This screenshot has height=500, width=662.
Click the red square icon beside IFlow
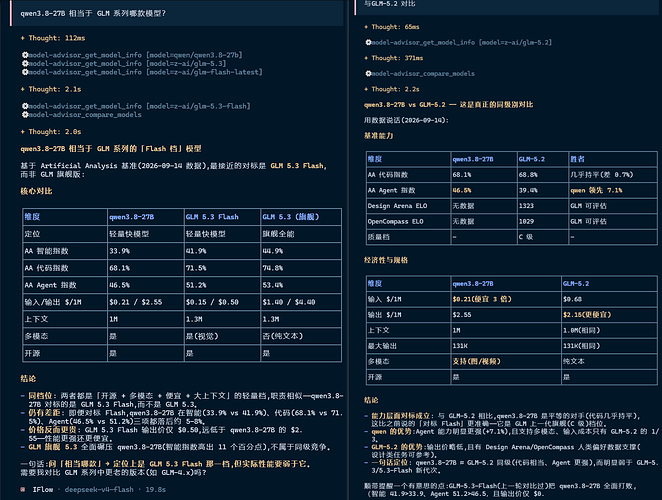coord(22,489)
